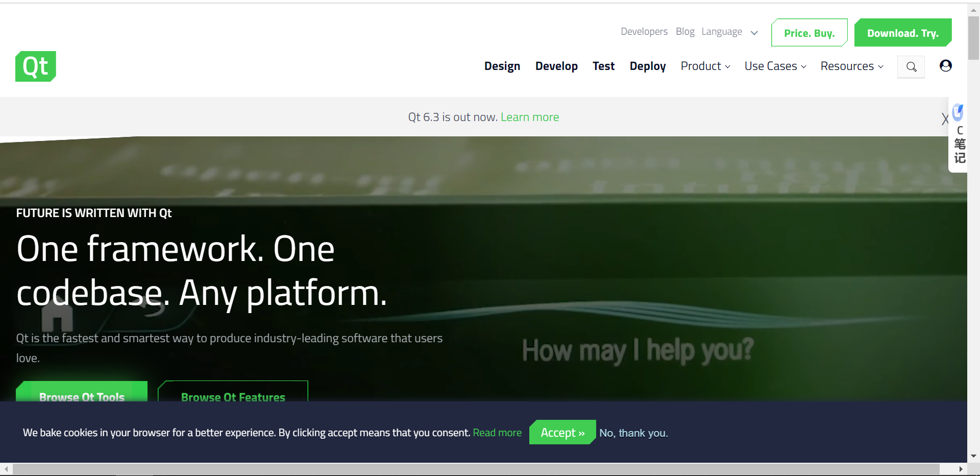The image size is (980, 476).
Task: Follow the Learn more link about Qt 6.3
Action: 530,117
